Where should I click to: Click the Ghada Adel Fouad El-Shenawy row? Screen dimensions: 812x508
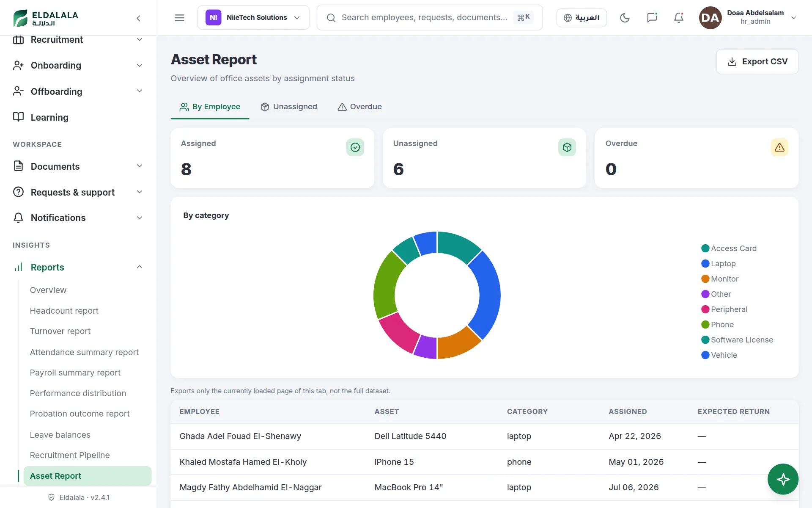484,436
